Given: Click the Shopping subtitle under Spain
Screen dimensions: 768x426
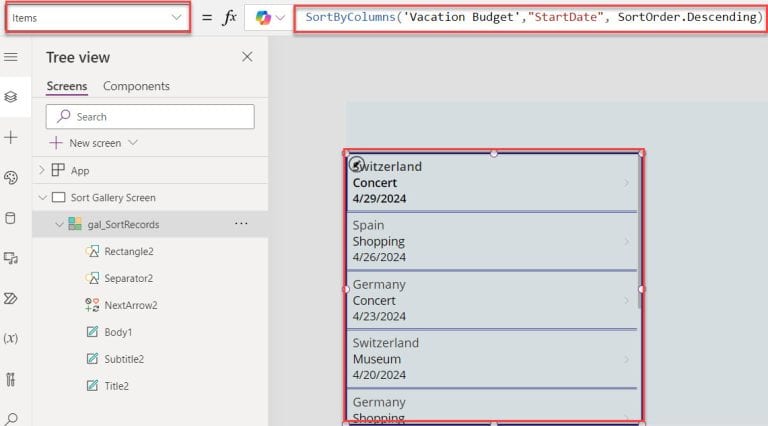Looking at the screenshot, I should 379,241.
